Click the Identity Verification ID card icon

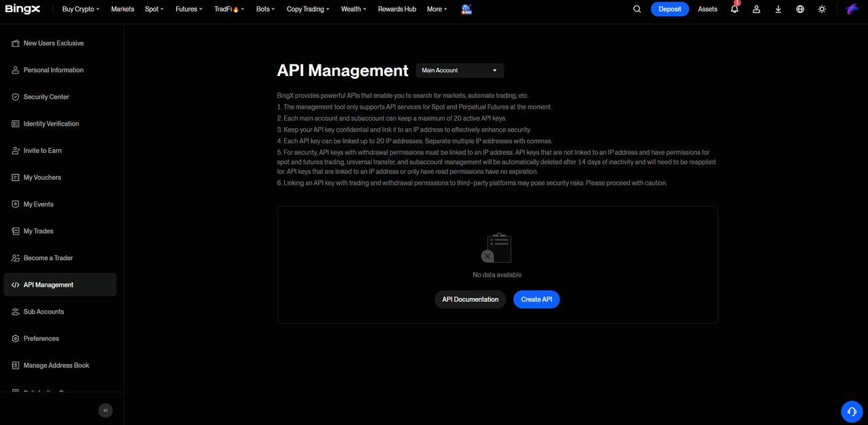[x=16, y=124]
